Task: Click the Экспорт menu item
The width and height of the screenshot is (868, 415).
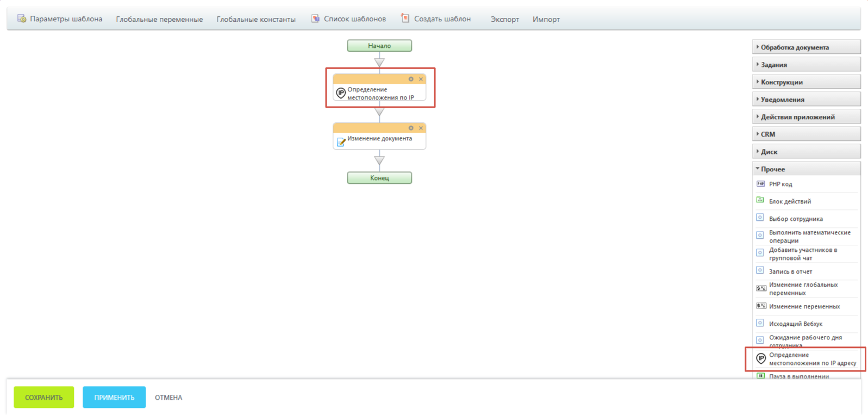Action: point(504,20)
